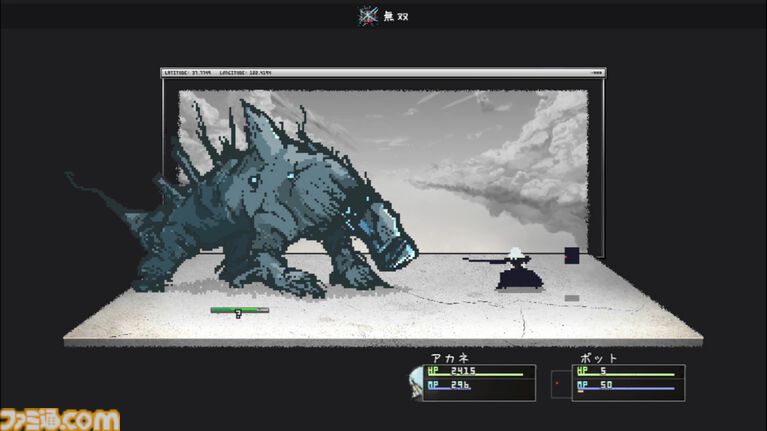Select the dark square bot unit
Image resolution: width=767 pixels, height=431 pixels.
572,255
